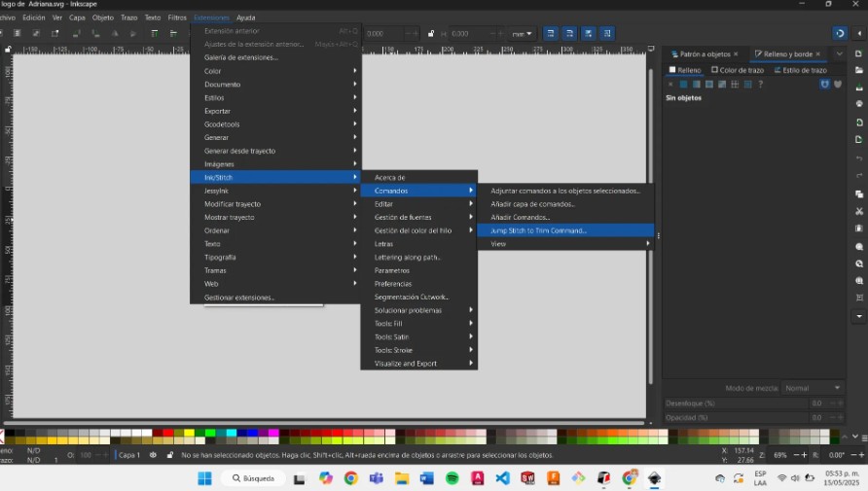Choose Jump Stitch to Trim Command menu item
The width and height of the screenshot is (868, 491).
click(565, 230)
